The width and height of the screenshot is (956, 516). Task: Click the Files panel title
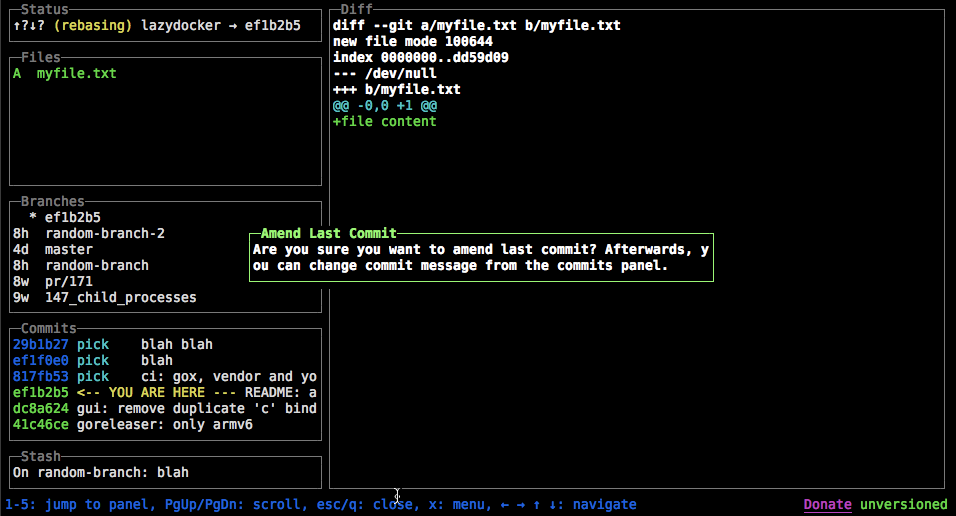[41, 57]
